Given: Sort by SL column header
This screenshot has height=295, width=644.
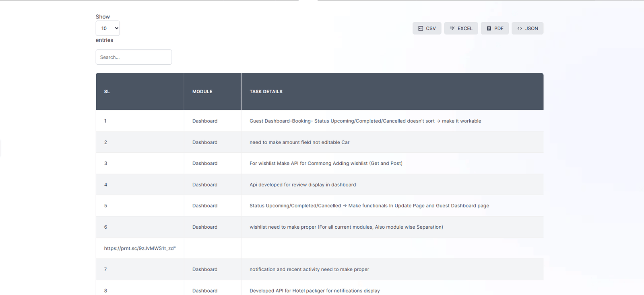Looking at the screenshot, I should coord(107,92).
